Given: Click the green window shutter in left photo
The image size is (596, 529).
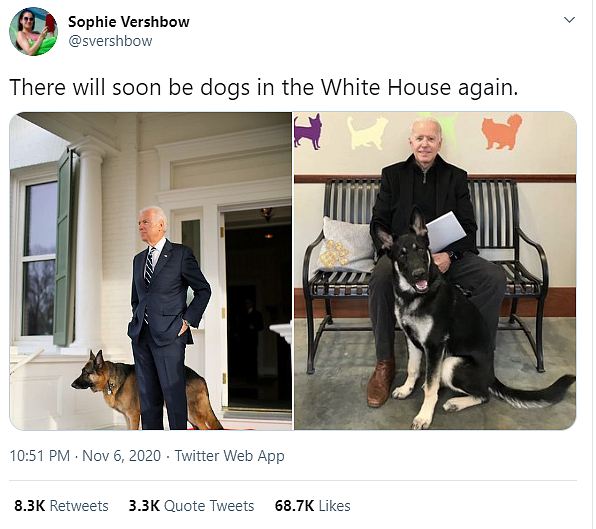Looking at the screenshot, I should pos(65,248).
